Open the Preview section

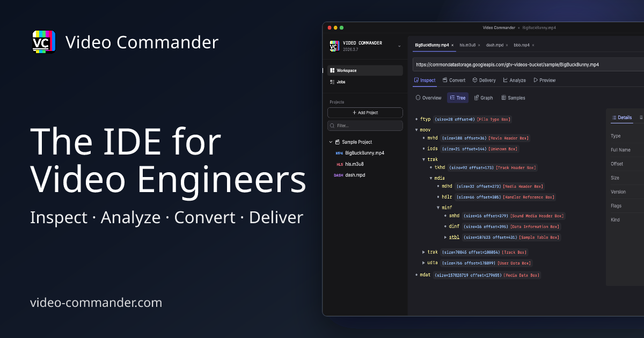click(545, 80)
